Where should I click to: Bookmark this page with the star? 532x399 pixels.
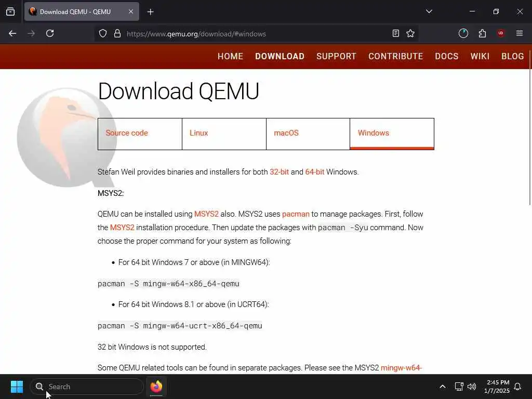click(410, 33)
